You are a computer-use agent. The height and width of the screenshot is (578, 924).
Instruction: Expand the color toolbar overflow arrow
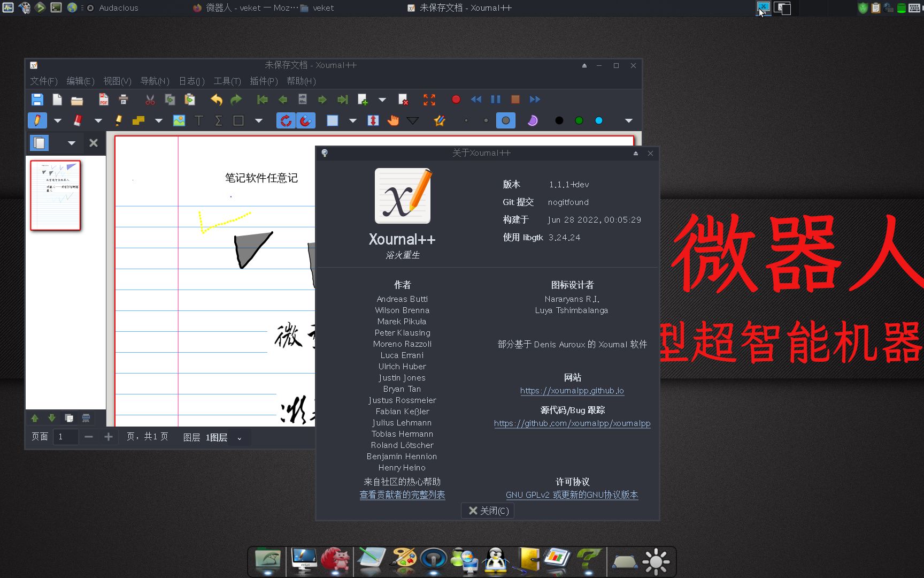(629, 121)
